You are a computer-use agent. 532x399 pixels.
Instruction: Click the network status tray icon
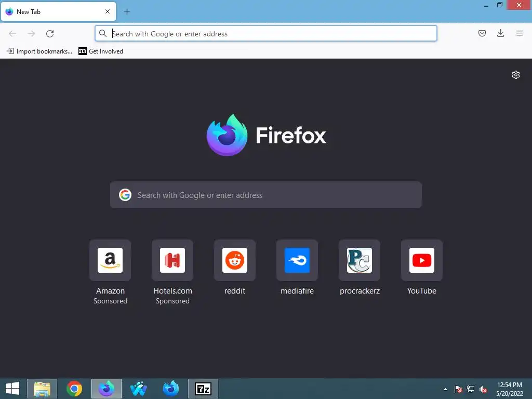[x=471, y=389]
